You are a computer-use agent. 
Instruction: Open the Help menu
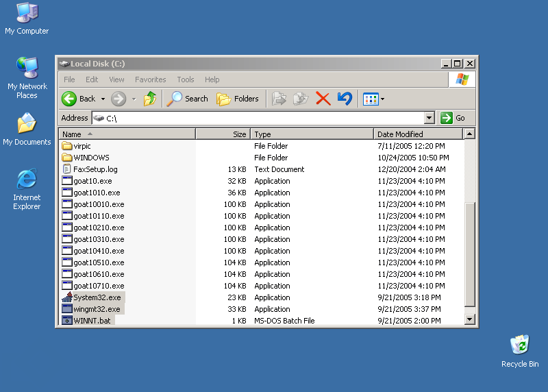[212, 79]
